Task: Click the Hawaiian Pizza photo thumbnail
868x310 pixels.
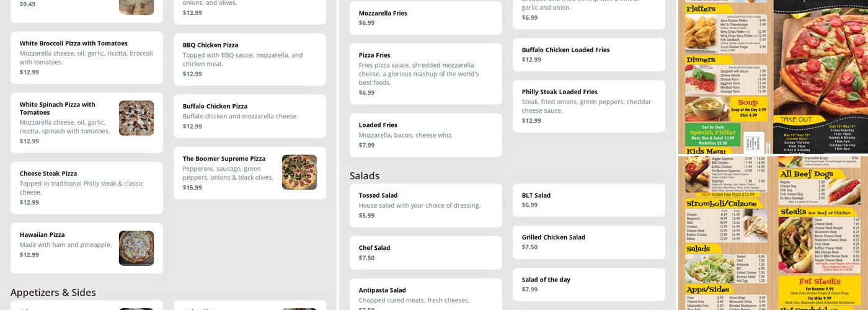Action: pyautogui.click(x=136, y=248)
